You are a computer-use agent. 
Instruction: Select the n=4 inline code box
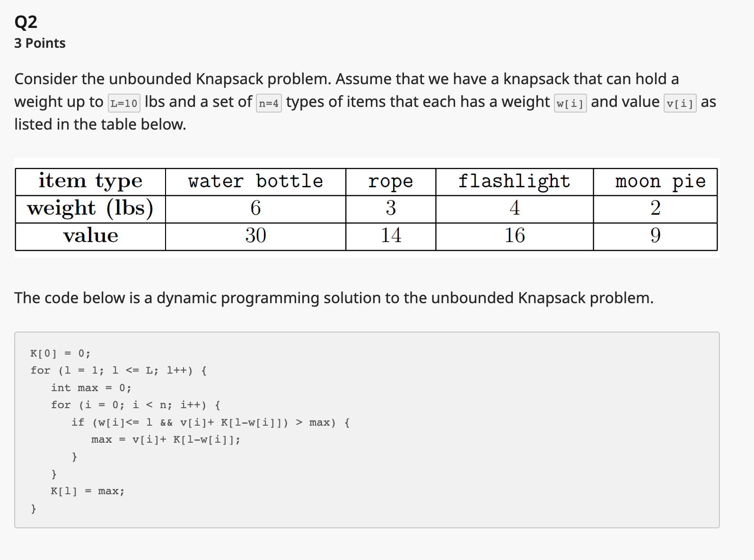pos(269,103)
